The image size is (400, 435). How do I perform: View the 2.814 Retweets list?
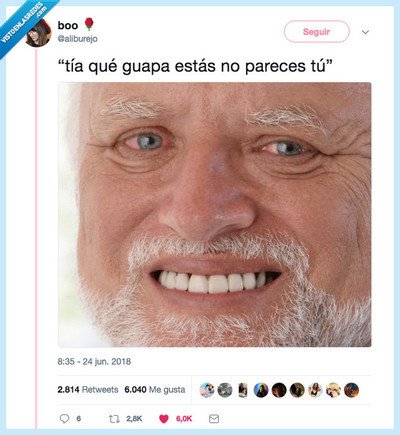(x=88, y=390)
